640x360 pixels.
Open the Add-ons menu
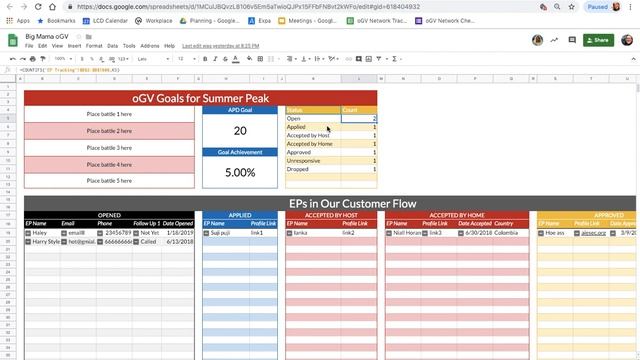pyautogui.click(x=150, y=46)
